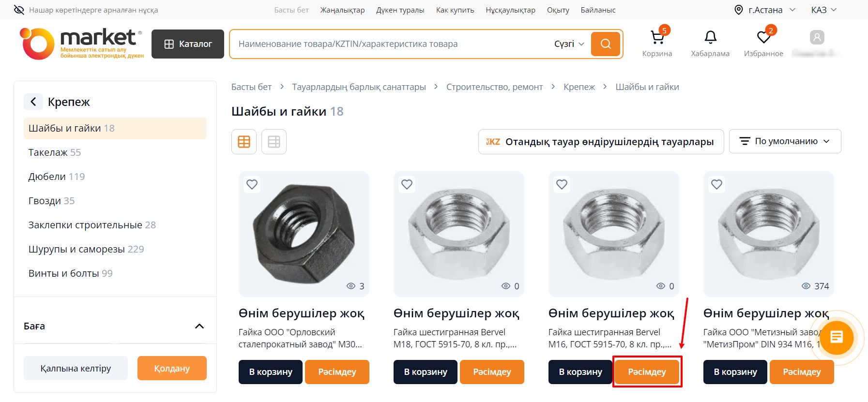Favorite the black nut product with heart

252,184
